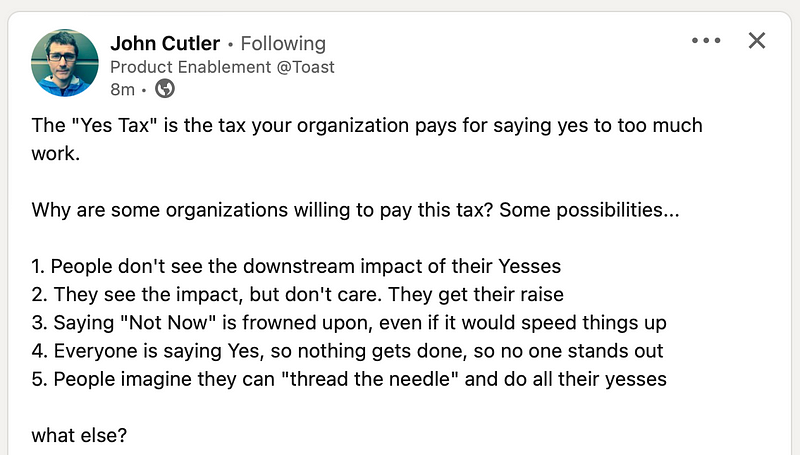800x455 pixels.
Task: Click the Following status label
Action: pyautogui.click(x=283, y=43)
